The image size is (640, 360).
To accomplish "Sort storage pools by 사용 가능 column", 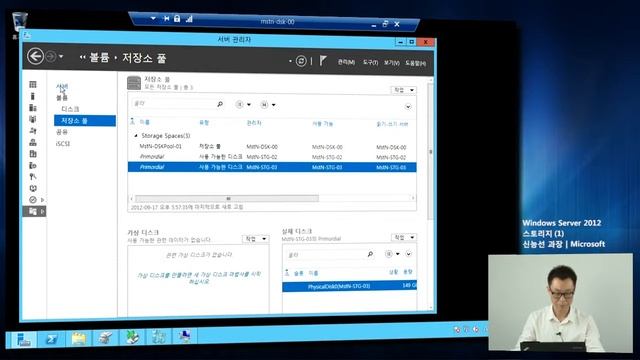I will [322, 123].
